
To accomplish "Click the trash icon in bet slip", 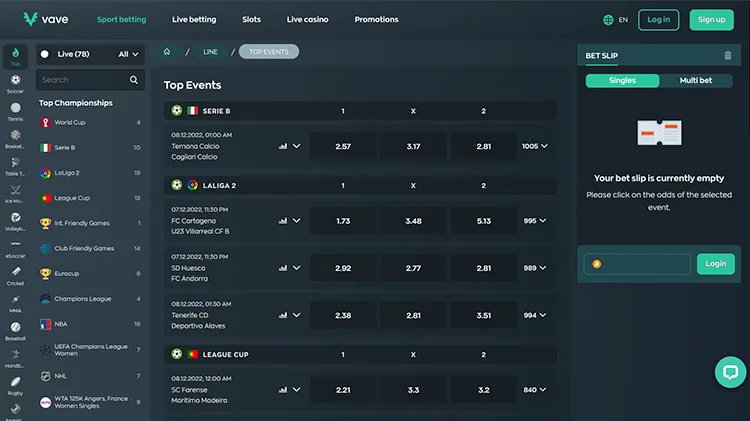I will coord(727,56).
